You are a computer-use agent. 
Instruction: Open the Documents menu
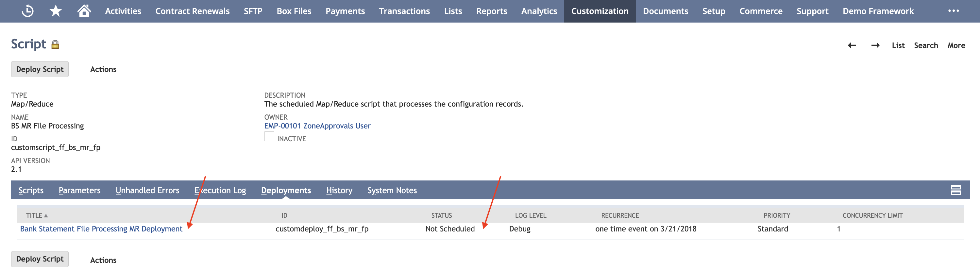[x=666, y=11]
